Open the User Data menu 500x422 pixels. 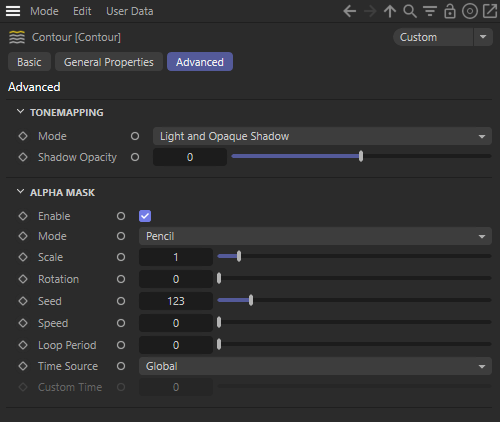(130, 11)
